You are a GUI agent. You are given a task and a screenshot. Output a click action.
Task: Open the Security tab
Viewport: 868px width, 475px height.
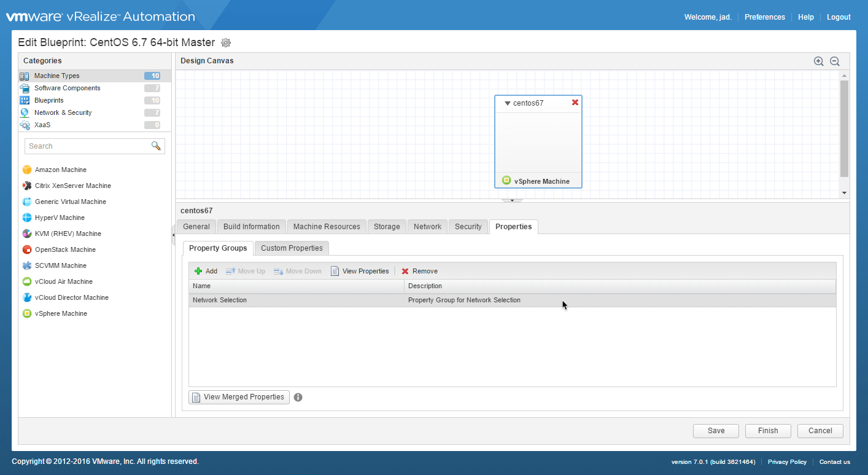click(468, 227)
